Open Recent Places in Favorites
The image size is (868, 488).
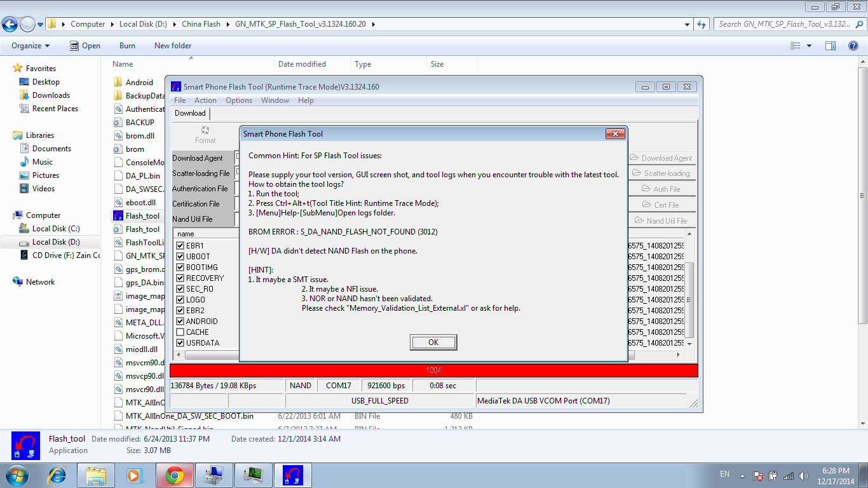[x=55, y=109]
